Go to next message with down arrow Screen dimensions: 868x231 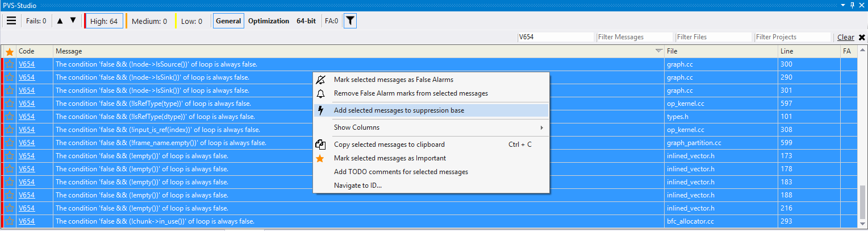(x=73, y=21)
